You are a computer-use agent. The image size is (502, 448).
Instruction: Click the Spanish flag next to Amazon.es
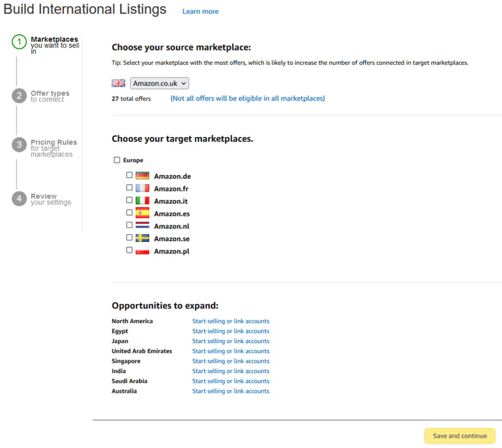[x=142, y=214]
